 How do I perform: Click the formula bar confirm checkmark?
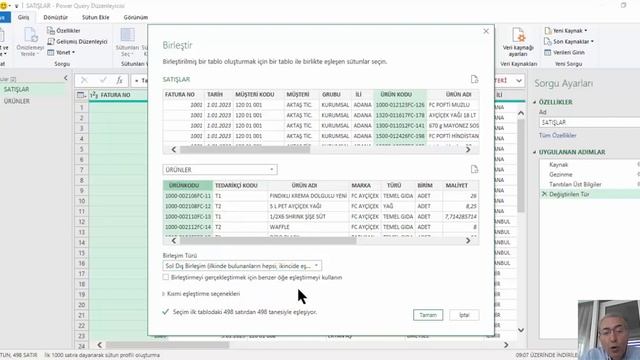tap(103, 80)
